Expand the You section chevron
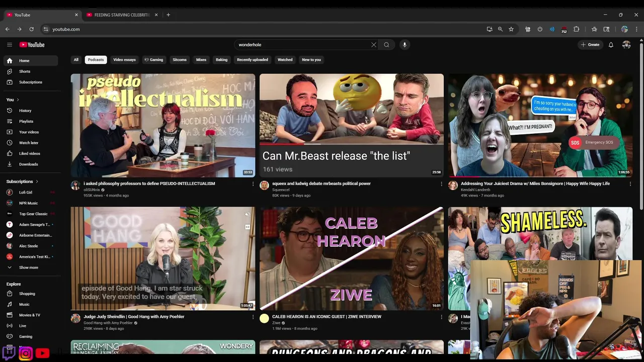 coord(18,100)
